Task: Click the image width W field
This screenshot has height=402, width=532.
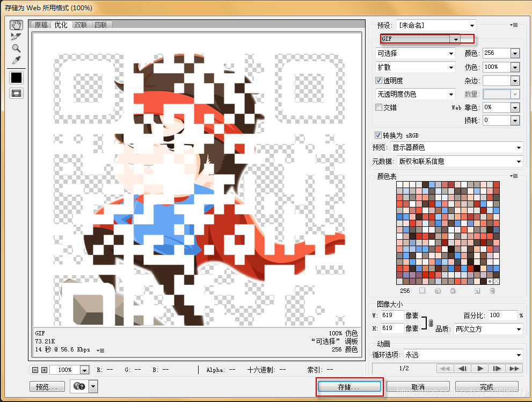Action: coord(392,315)
